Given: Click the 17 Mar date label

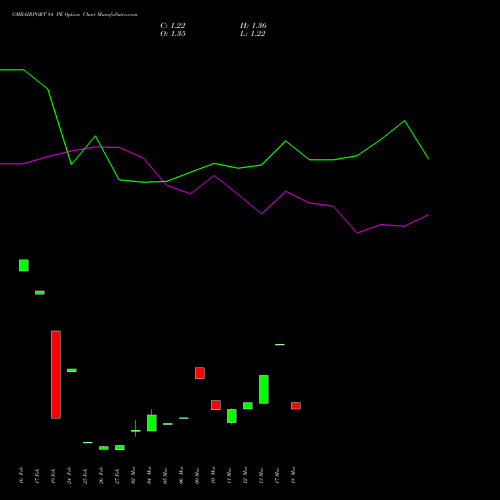Looking at the screenshot, I should [277, 475].
